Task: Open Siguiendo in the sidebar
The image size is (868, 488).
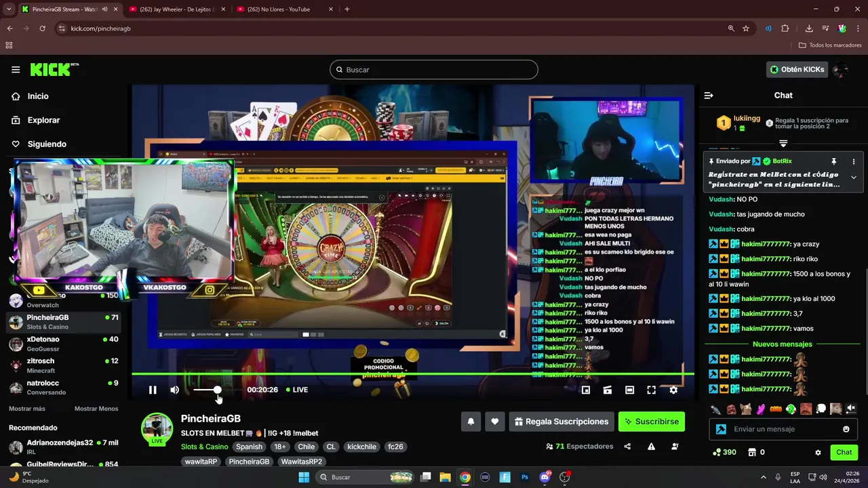Action: tap(47, 144)
